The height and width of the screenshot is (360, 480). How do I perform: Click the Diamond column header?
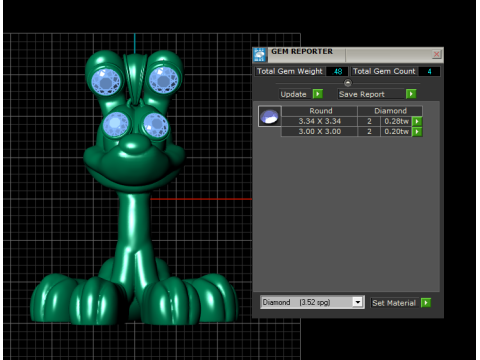(390, 111)
